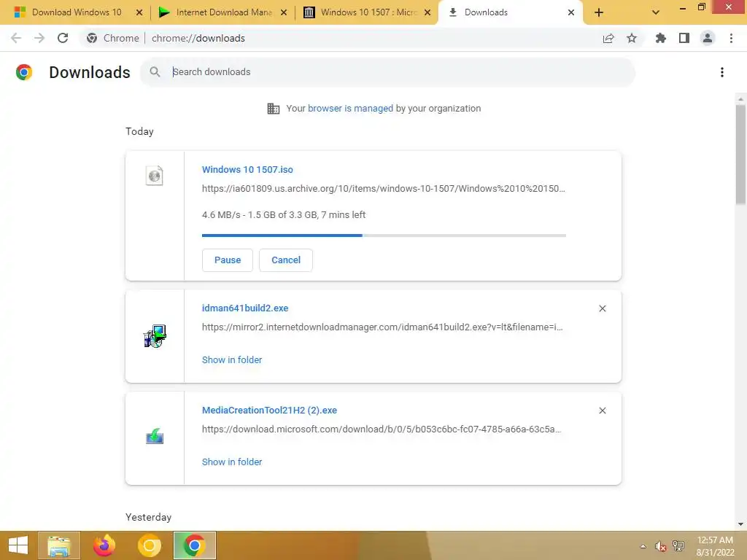Open the taskbar clock 12:57 AM

pyautogui.click(x=715, y=546)
